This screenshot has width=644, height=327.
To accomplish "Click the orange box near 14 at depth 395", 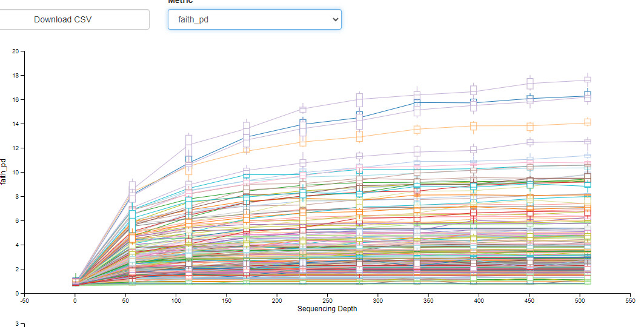I will [474, 126].
